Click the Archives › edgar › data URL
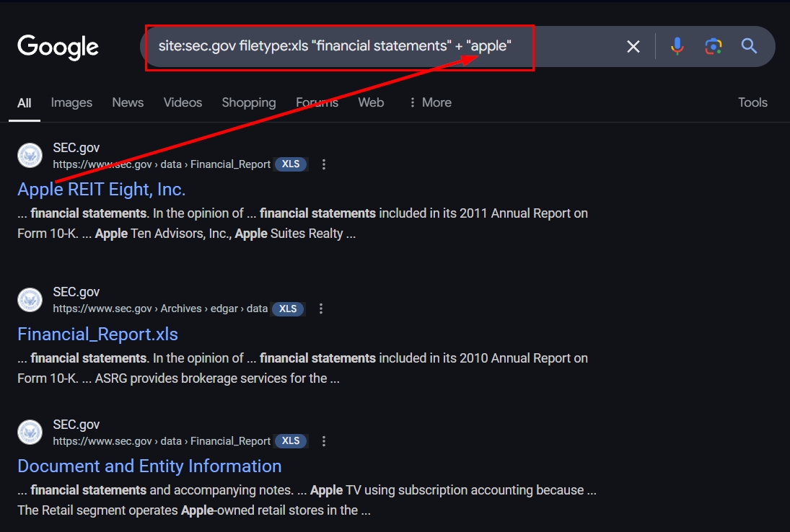Viewport: 790px width, 532px height. click(160, 309)
